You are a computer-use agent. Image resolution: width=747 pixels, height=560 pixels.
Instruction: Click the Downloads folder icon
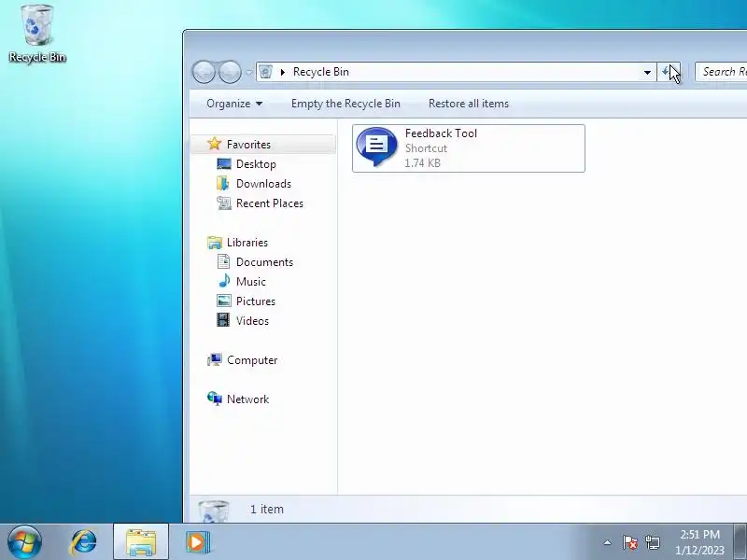pos(222,183)
